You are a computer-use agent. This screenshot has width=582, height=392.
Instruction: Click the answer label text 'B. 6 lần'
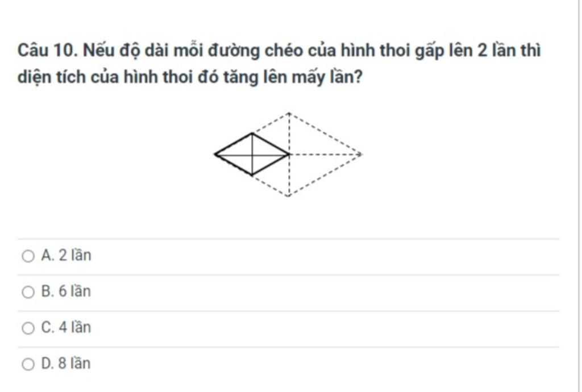[x=66, y=291]
